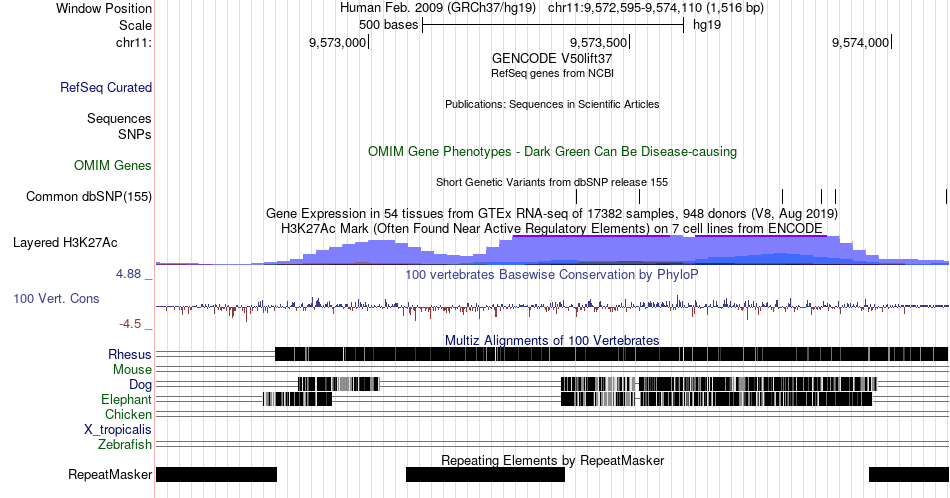Viewport: 950px width, 498px height.
Task: Click Multiz Alignments of 100 Vertebrates title
Action: pos(552,340)
